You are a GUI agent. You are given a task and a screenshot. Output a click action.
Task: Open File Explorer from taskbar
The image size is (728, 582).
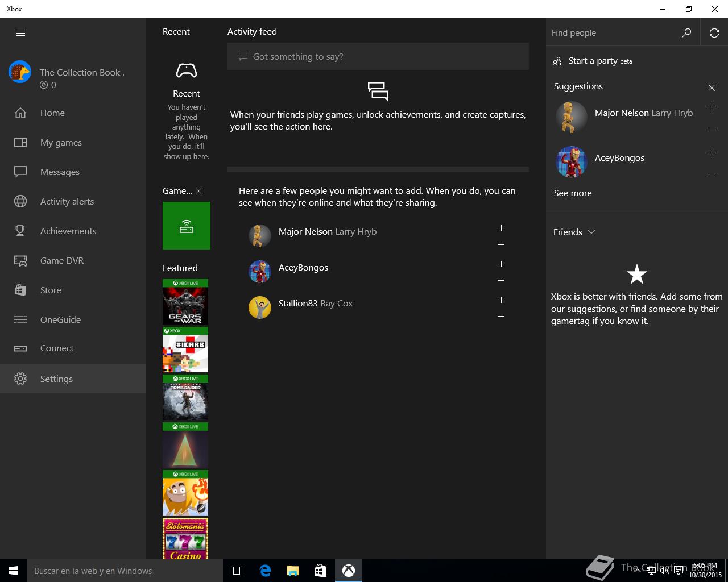coord(293,571)
